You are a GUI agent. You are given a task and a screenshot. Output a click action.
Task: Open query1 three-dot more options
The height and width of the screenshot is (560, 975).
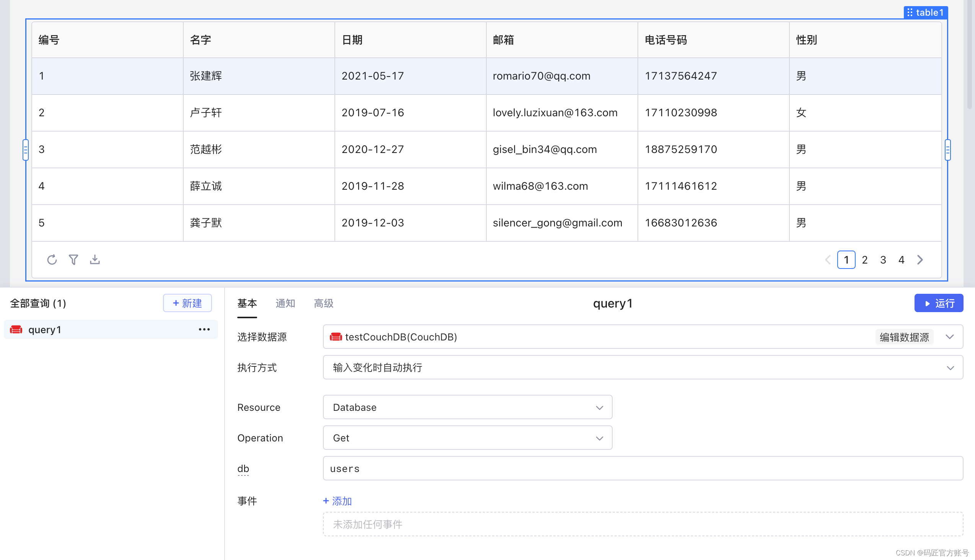pos(204,330)
